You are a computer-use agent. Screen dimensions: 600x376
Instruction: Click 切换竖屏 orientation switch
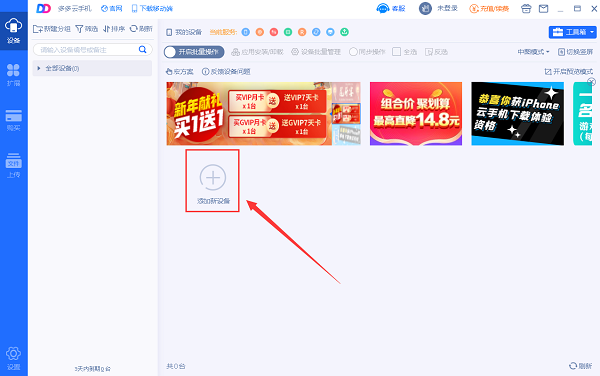[576, 52]
